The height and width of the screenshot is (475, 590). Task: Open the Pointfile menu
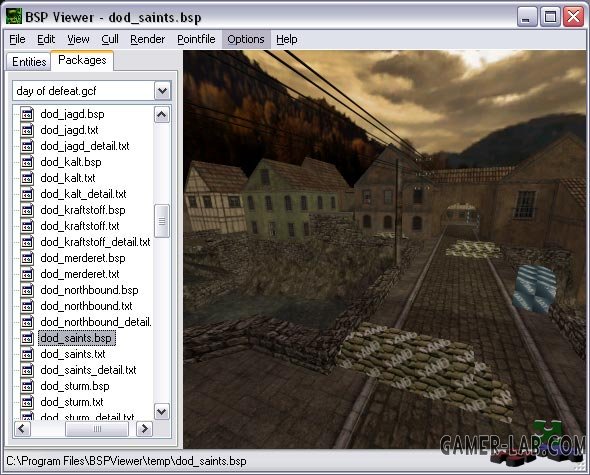pyautogui.click(x=196, y=39)
